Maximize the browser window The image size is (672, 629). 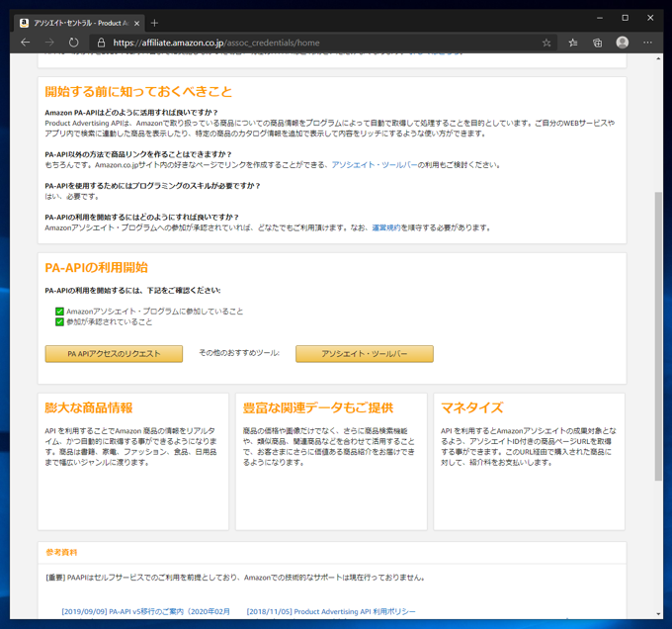[626, 18]
